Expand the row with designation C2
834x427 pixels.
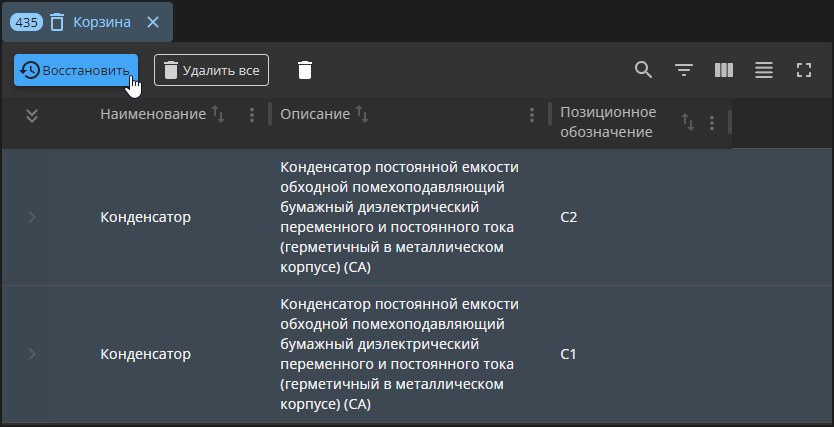(x=32, y=217)
